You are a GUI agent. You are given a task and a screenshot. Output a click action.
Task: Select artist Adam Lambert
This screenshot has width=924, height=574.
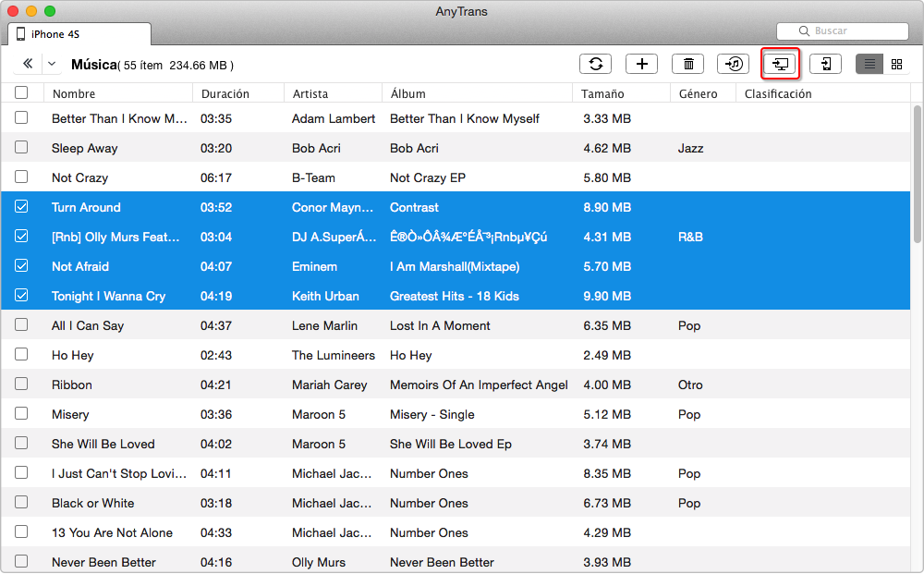(x=334, y=118)
